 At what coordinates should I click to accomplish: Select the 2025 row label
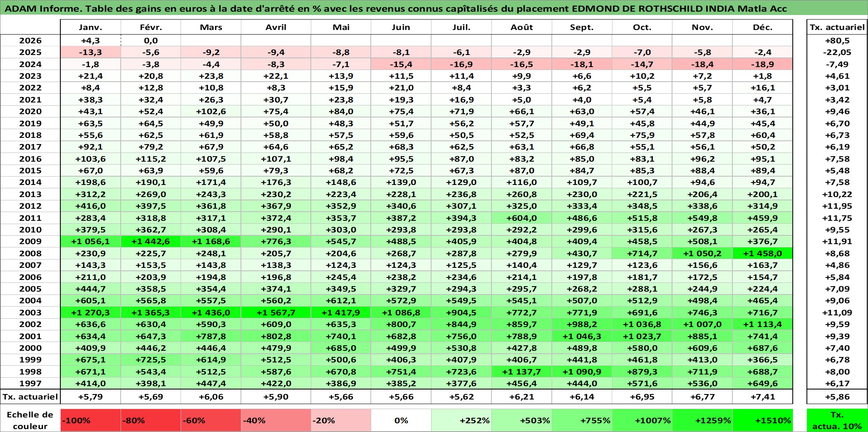[x=30, y=52]
